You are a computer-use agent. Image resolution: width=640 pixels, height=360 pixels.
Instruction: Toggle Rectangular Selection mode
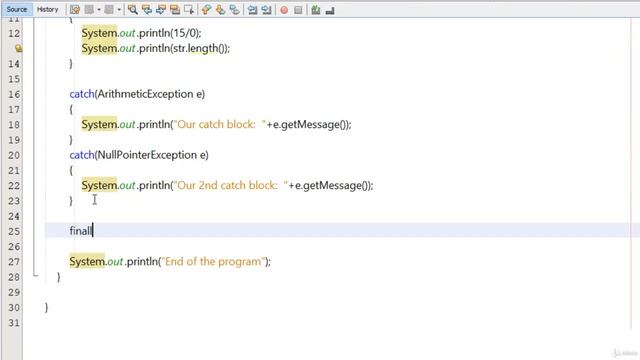189,10
